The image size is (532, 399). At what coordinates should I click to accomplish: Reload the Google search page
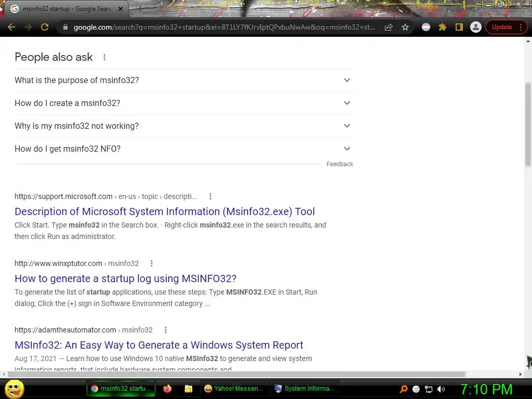tap(45, 27)
